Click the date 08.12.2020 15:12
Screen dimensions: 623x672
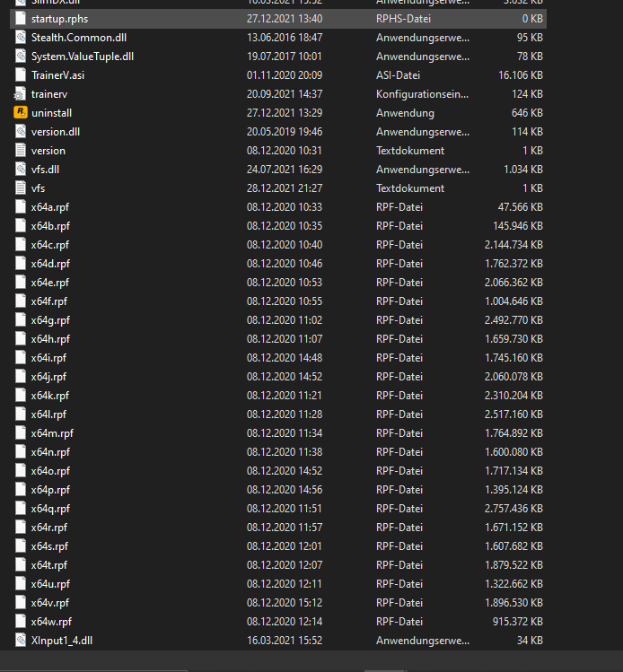pos(285,603)
